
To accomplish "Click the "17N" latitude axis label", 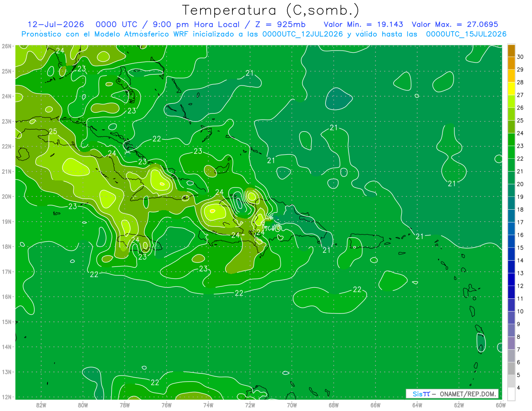I will tap(7, 272).
